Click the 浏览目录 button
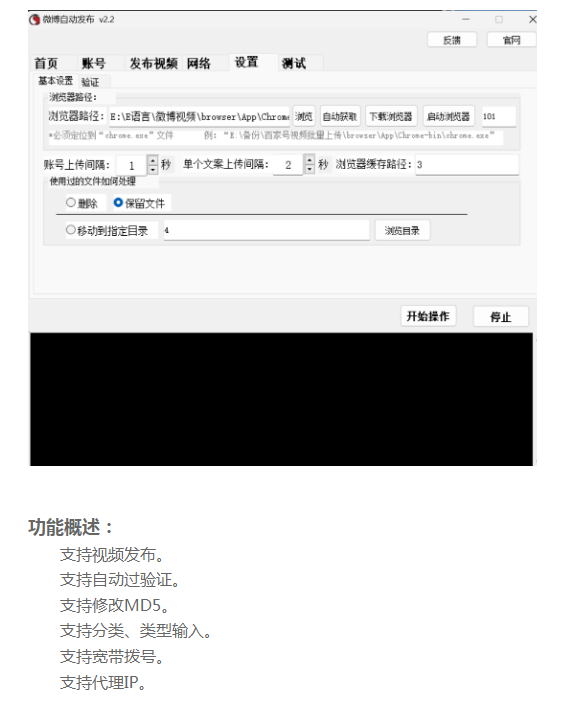566x723 pixels. (x=402, y=231)
